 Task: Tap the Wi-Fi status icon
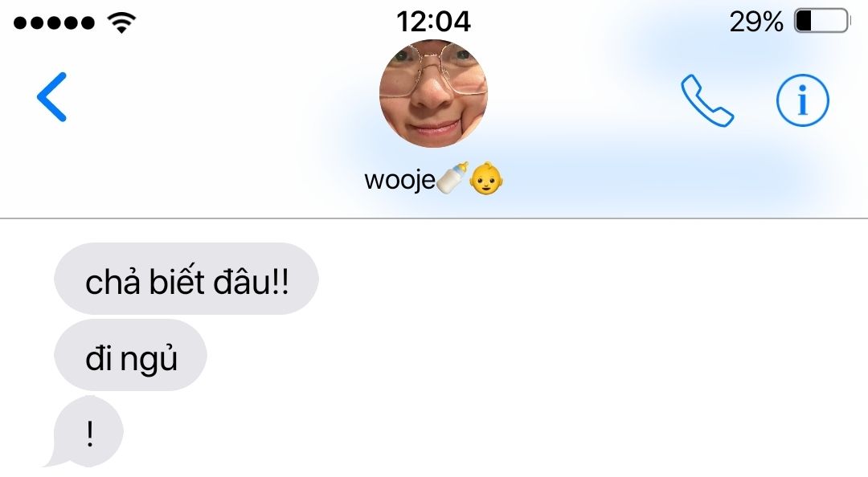coord(122,22)
